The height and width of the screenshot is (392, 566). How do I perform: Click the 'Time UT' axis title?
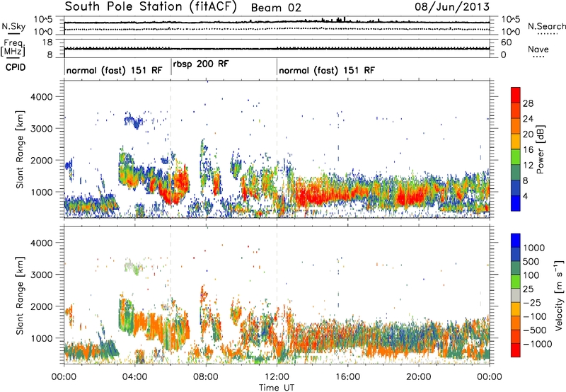tap(277, 388)
